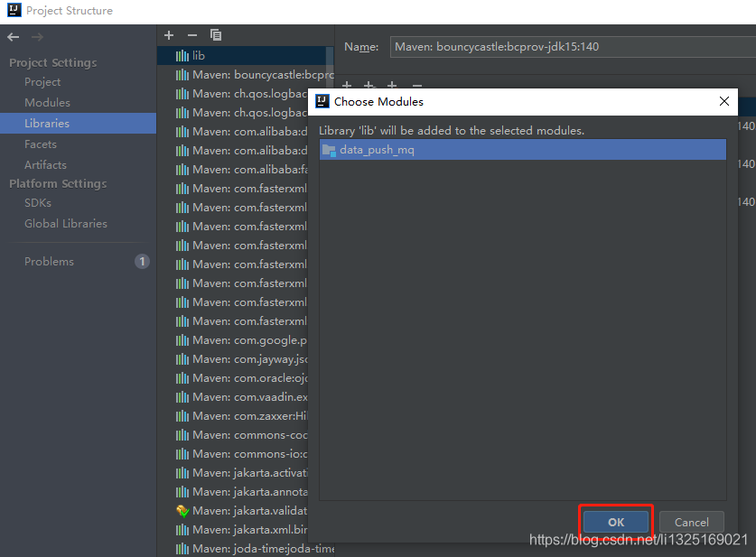Click the jakarta.validation library icon
756x557 pixels.
(182, 511)
